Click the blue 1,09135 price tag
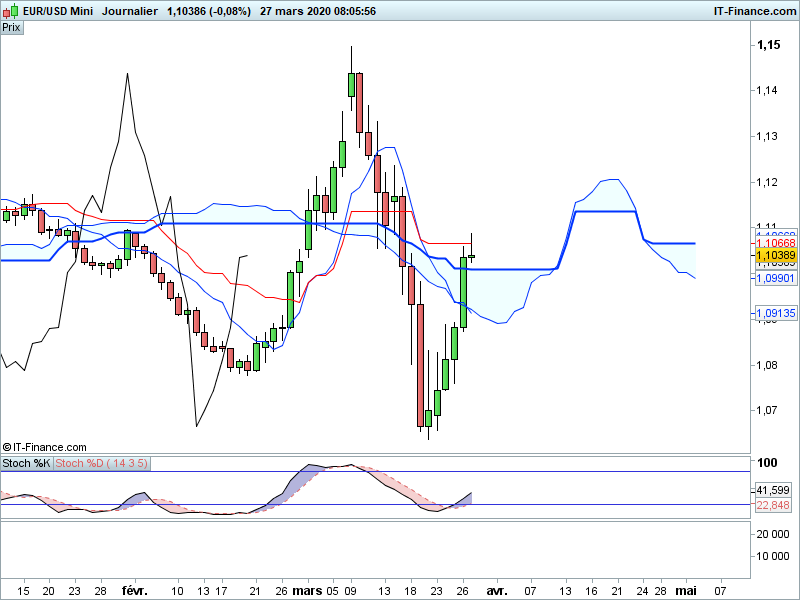The image size is (800, 600). [776, 313]
